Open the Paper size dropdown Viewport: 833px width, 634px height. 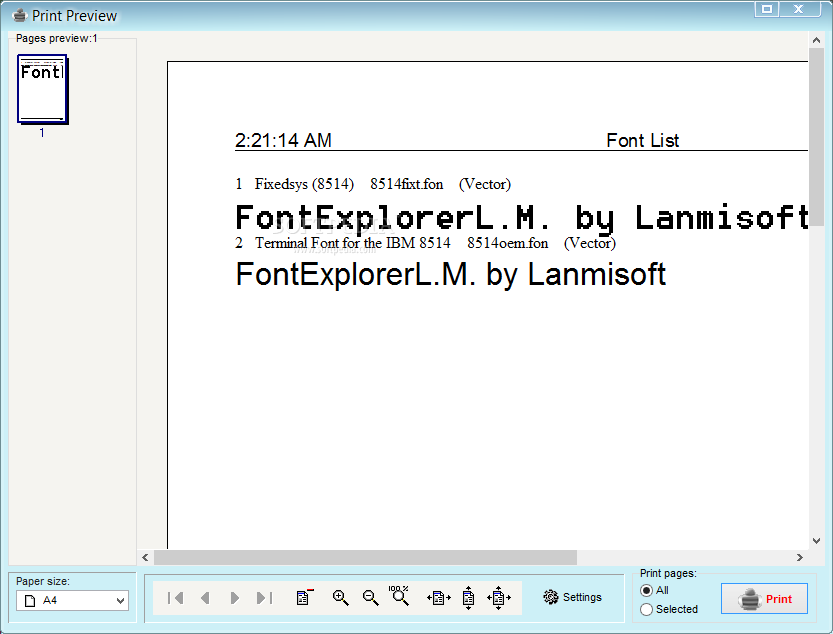(x=72, y=601)
